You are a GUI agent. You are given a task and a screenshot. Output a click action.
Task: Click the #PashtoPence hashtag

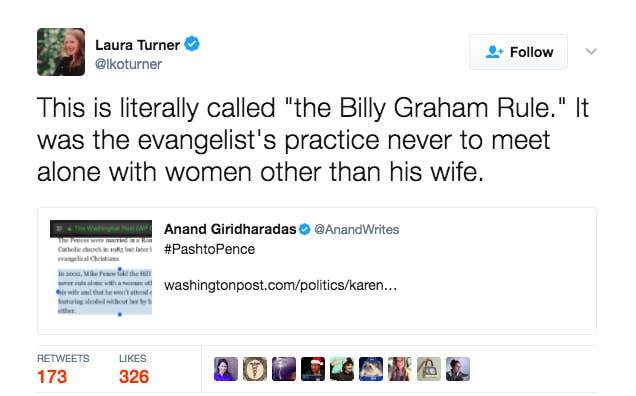pos(209,249)
